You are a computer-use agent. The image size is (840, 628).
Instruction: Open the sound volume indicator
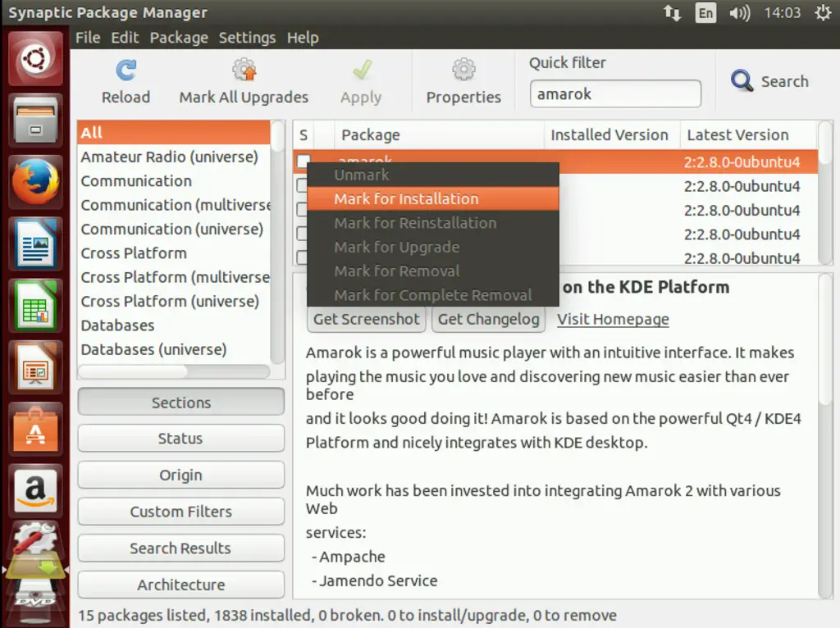coord(739,12)
